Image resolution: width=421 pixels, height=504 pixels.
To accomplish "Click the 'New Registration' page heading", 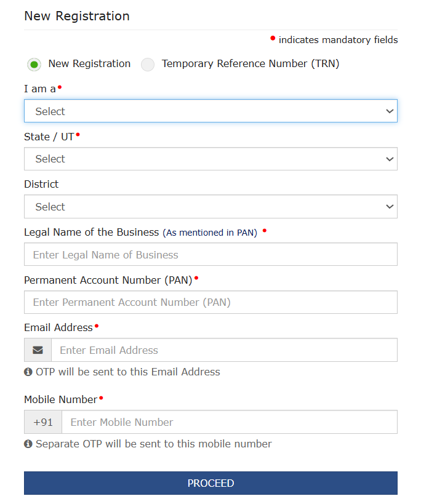I will pos(77,16).
